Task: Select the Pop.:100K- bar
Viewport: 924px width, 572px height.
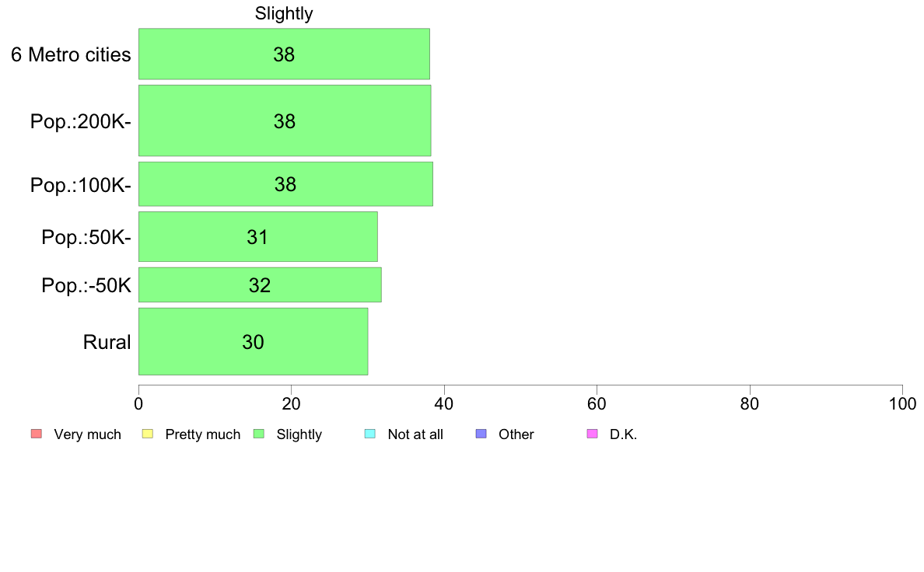Action: 285,183
